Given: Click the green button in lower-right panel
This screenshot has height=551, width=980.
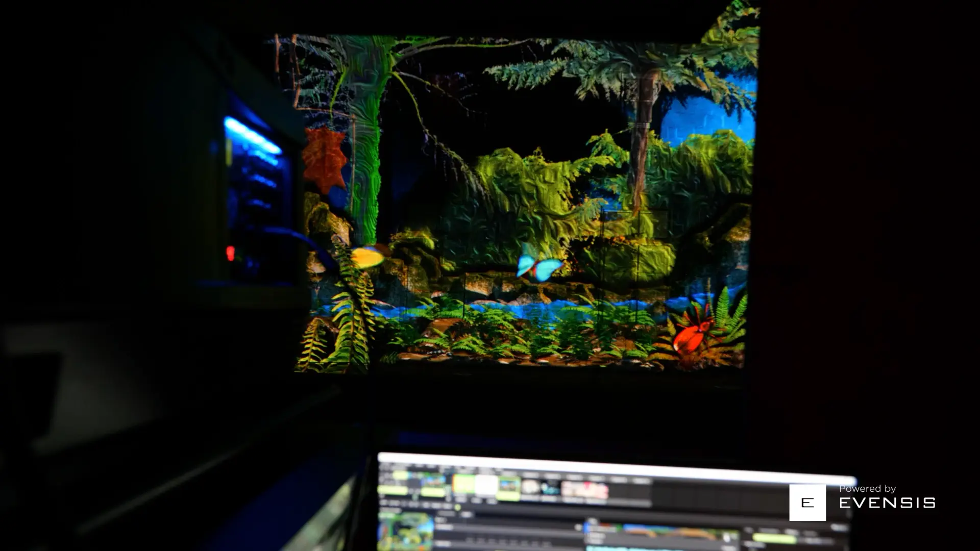Looking at the screenshot, I should point(774,538).
